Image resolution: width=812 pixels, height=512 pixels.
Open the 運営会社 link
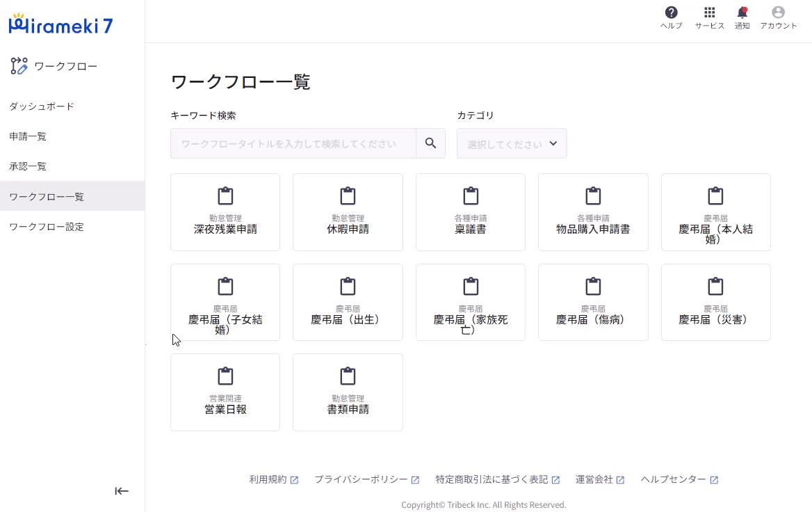click(594, 479)
